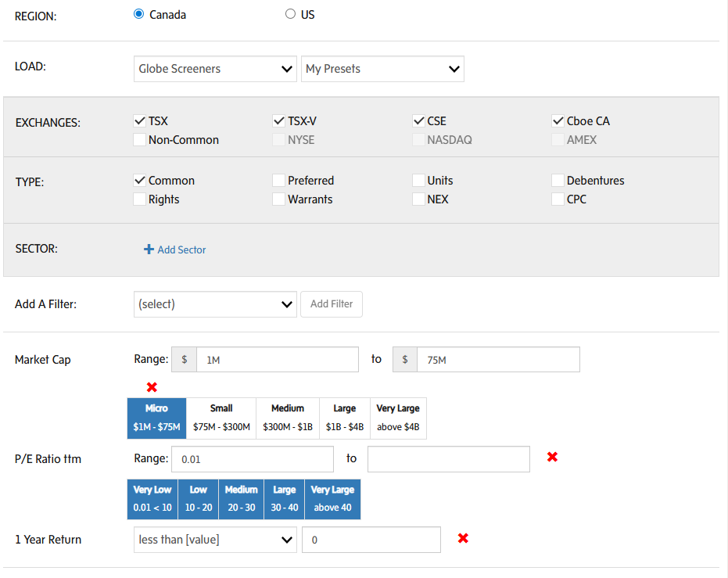Click the plus icon to Add Sector
This screenshot has width=728, height=578.
[x=149, y=250]
